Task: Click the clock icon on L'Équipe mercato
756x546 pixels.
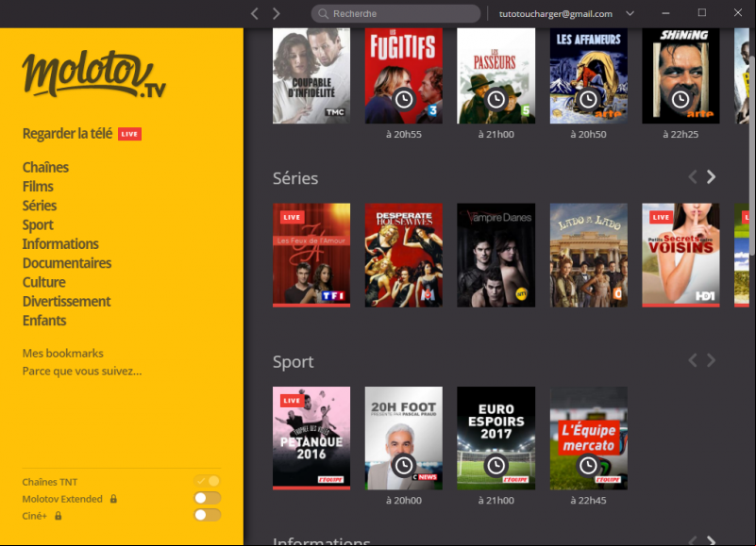Action: coord(588,466)
